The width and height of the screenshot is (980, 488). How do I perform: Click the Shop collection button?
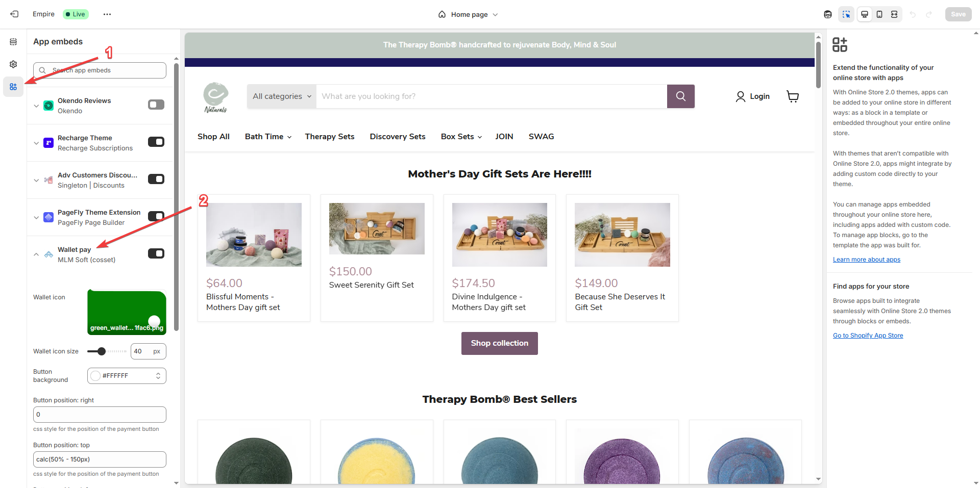[499, 343]
